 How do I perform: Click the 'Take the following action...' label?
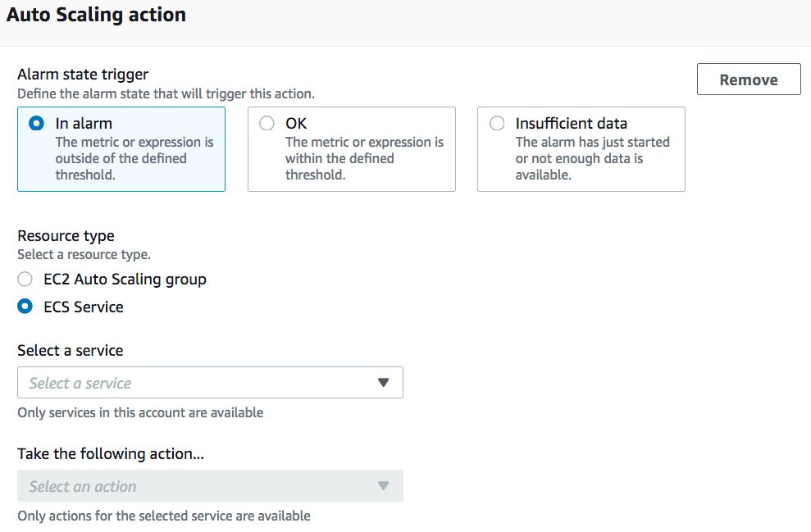click(x=111, y=453)
